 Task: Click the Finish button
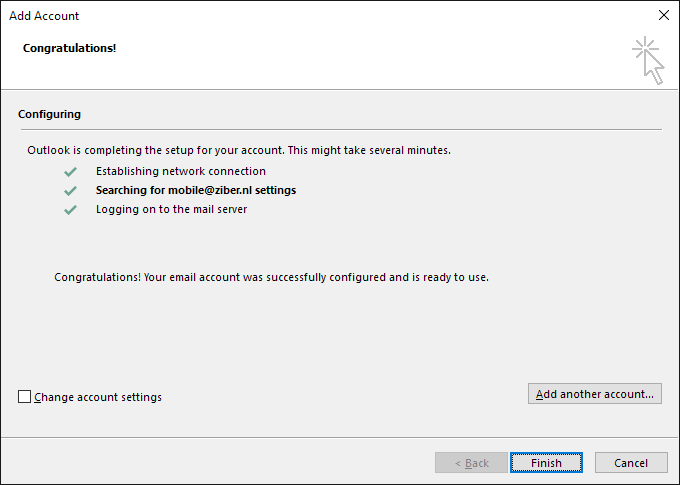(x=546, y=463)
